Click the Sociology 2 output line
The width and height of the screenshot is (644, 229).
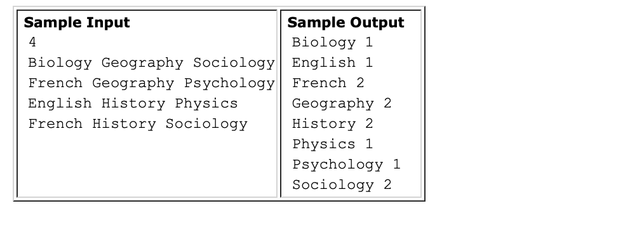click(342, 185)
